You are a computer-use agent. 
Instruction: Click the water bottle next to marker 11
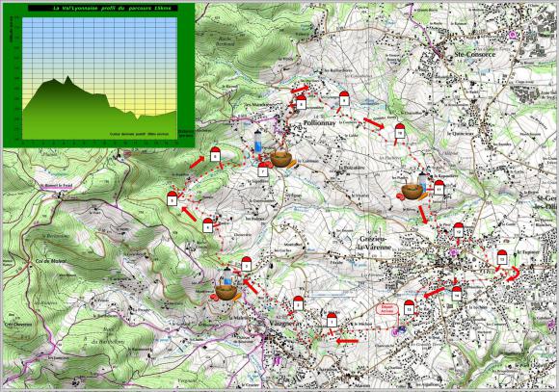click(x=422, y=182)
